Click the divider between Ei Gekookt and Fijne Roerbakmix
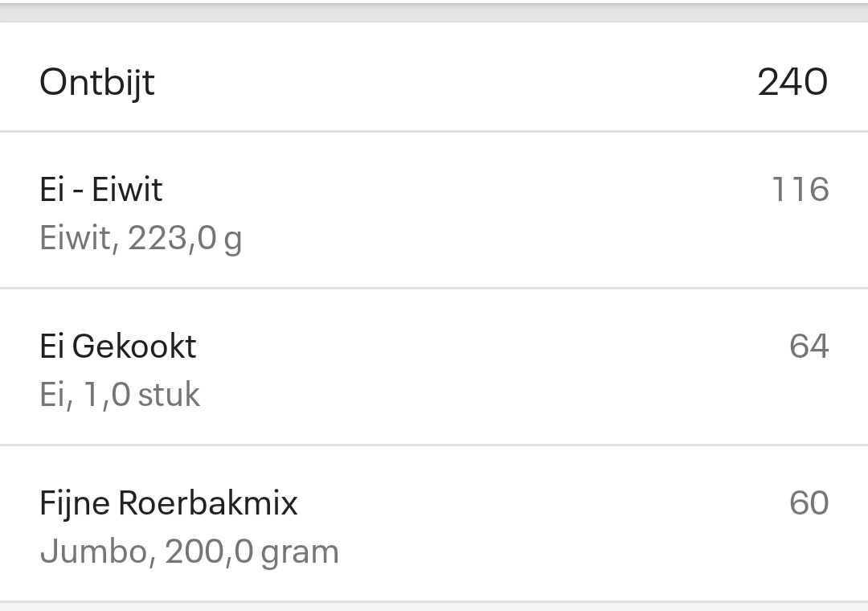Screen dimensions: 868x611 (x=434, y=444)
